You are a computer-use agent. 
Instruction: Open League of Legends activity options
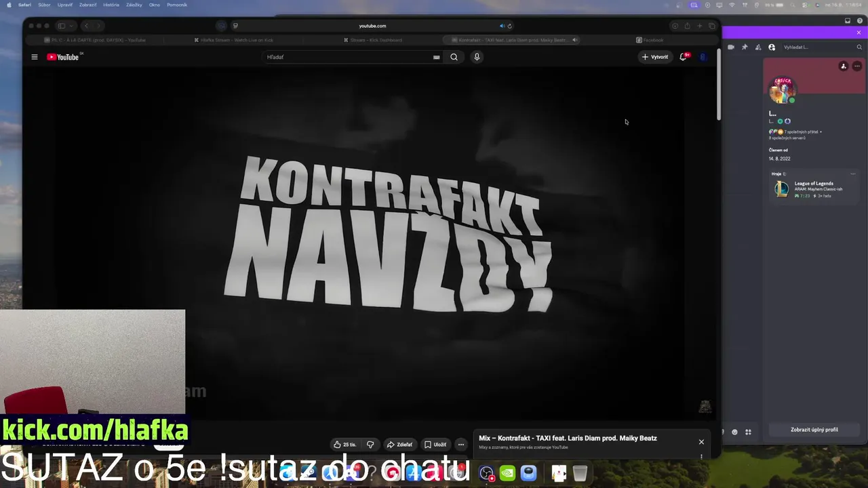[x=853, y=174]
